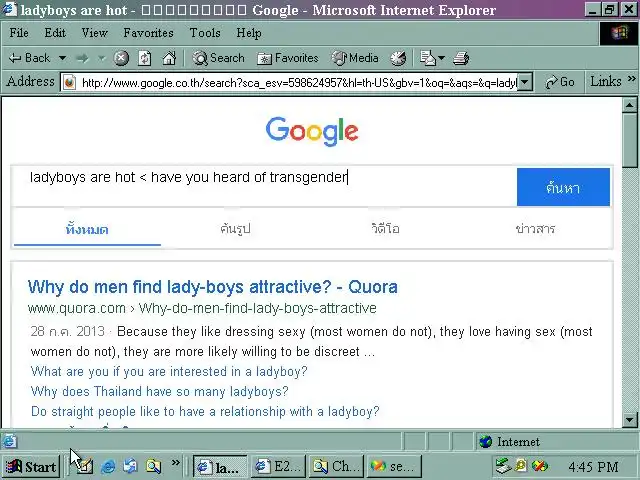Open the History toolbar icon
640x480 pixels.
pos(398,58)
